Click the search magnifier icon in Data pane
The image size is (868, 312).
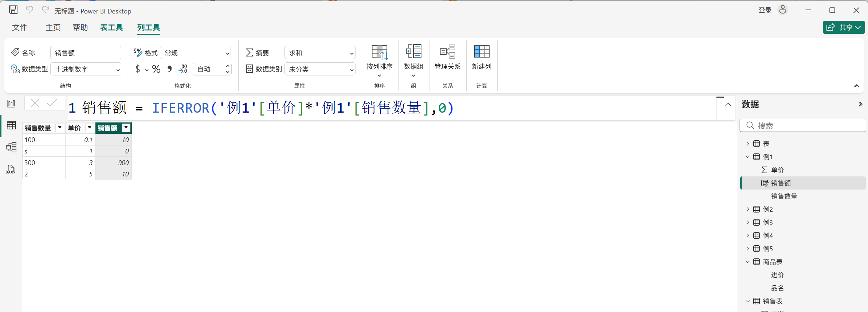(750, 125)
